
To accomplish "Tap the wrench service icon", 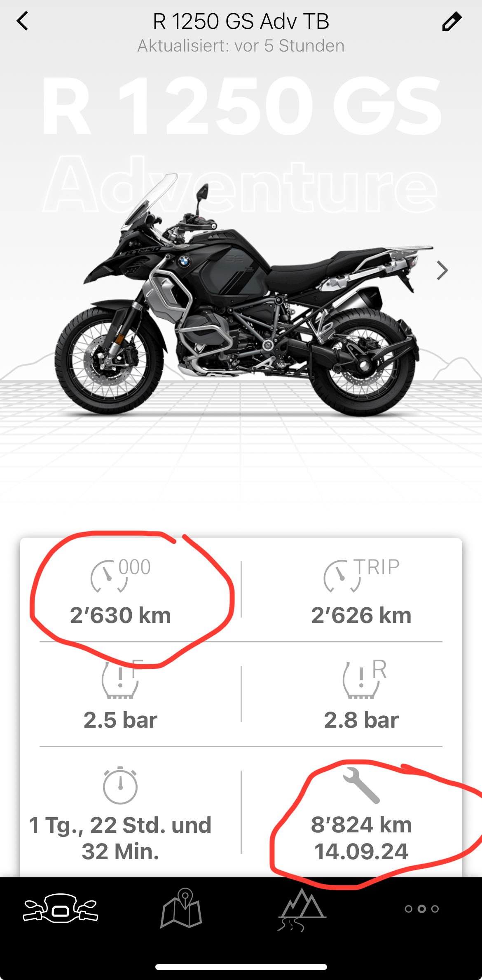I will pyautogui.click(x=361, y=785).
